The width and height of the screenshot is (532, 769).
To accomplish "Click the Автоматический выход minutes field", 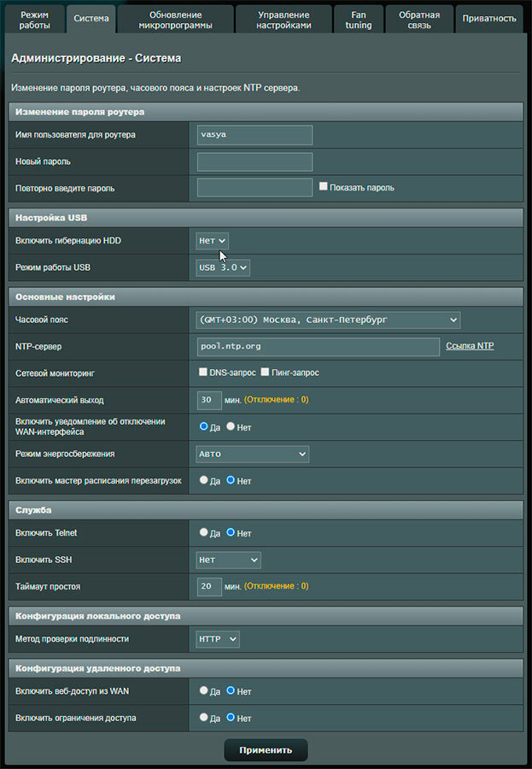I will 209,400.
